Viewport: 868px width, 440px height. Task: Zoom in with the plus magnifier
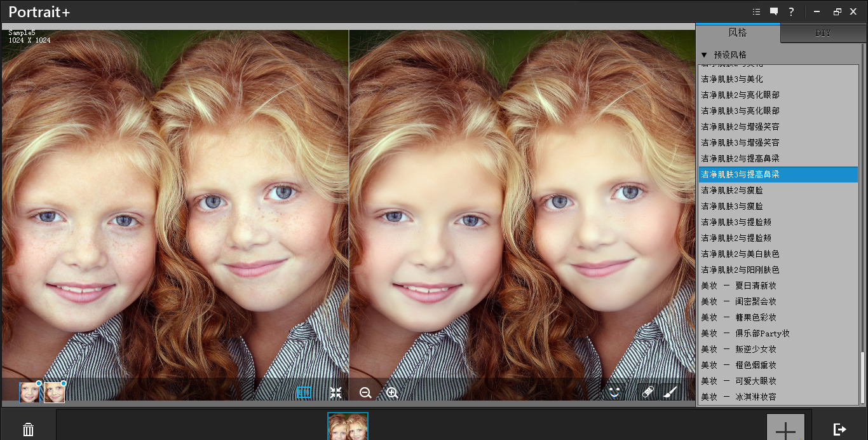click(392, 392)
